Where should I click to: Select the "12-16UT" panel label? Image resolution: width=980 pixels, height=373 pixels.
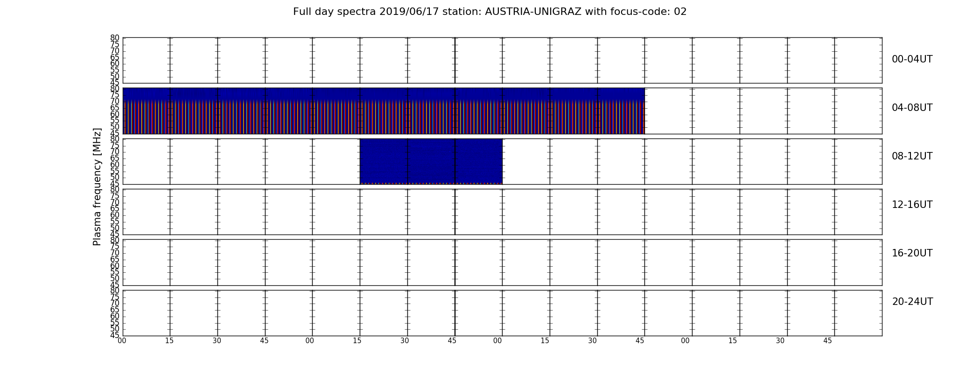[912, 205]
